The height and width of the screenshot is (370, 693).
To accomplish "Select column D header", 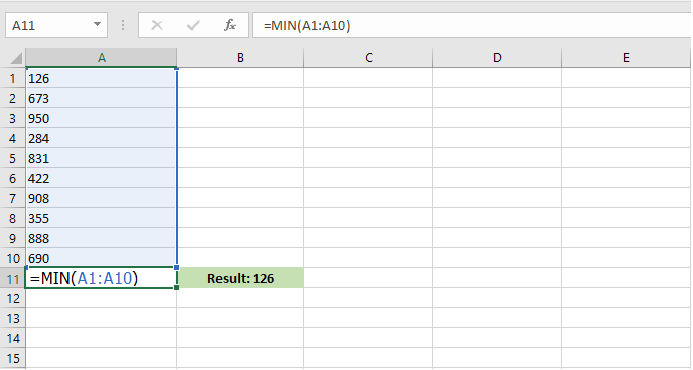I will click(x=497, y=58).
